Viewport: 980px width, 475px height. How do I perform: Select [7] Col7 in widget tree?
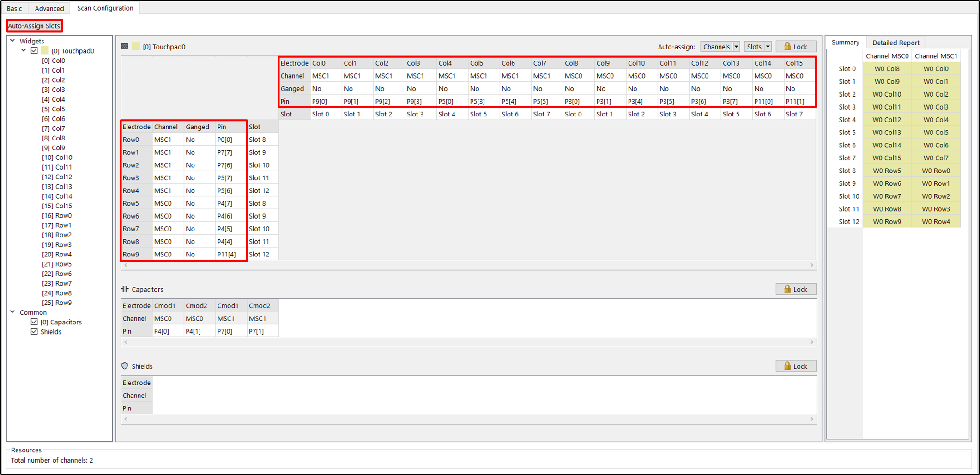point(54,128)
